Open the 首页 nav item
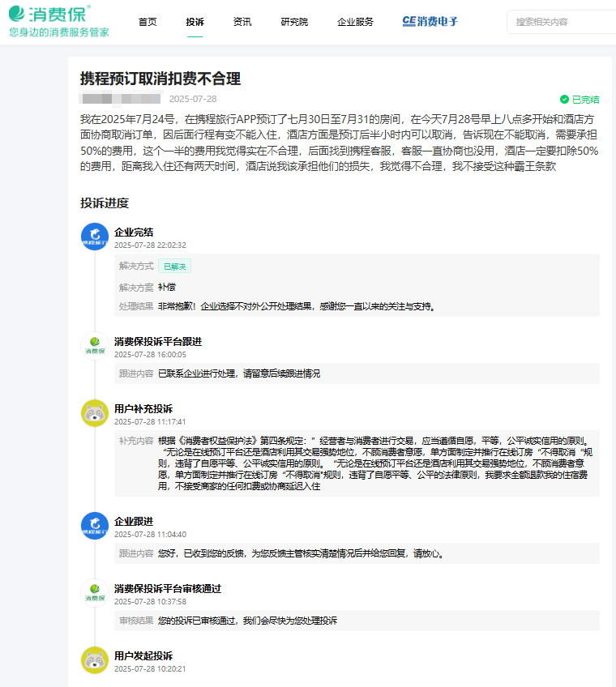The height and width of the screenshot is (687, 616). click(148, 21)
